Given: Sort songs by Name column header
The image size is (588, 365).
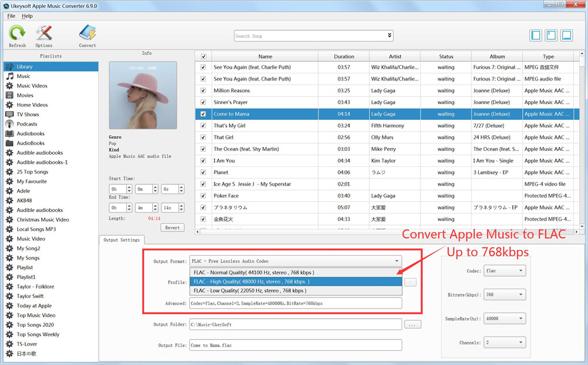Looking at the screenshot, I should (x=265, y=56).
